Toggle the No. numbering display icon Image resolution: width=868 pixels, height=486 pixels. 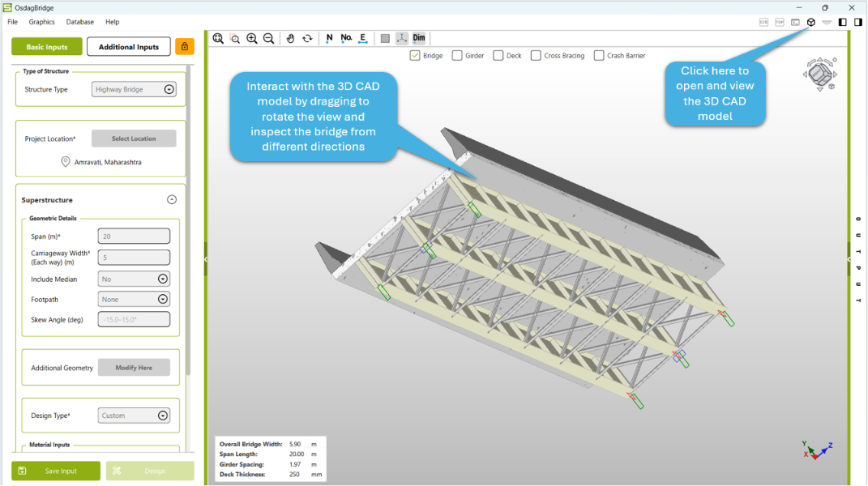tap(346, 38)
